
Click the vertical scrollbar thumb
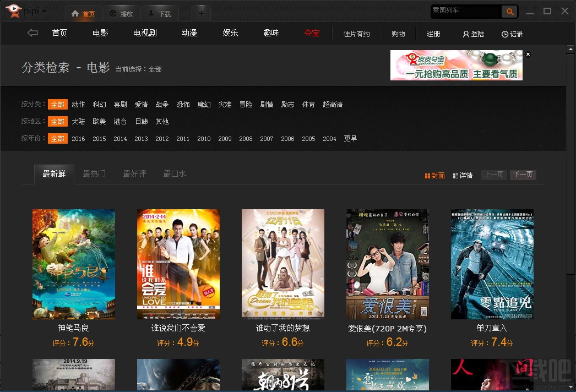point(570,164)
